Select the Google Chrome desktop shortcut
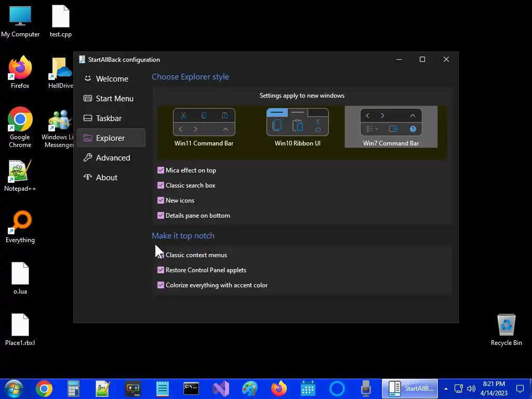The height and width of the screenshot is (399, 532). coord(20,128)
